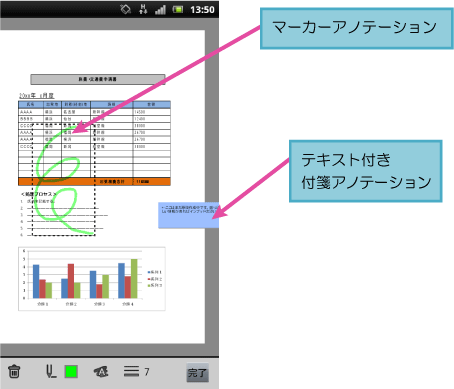The width and height of the screenshot is (454, 389).
Task: Tap the mobile data arrows status icon
Action: [x=143, y=9]
